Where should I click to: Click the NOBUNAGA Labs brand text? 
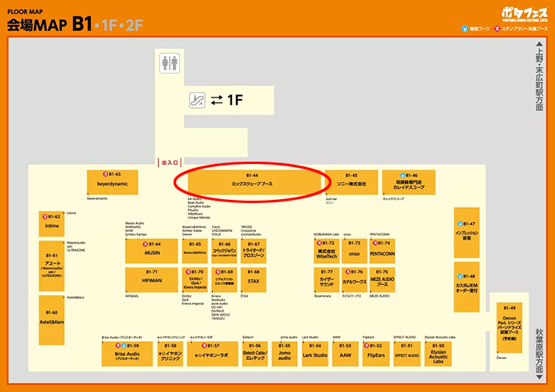[x=326, y=234]
